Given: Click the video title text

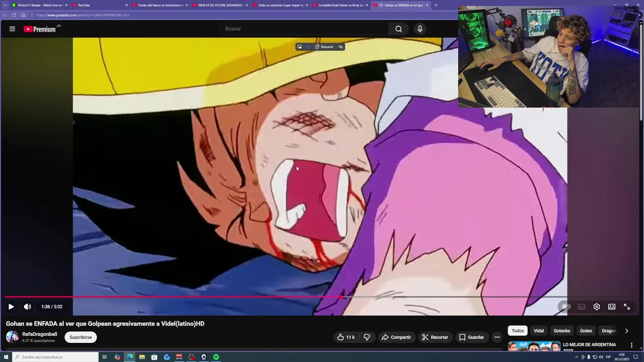Looking at the screenshot, I should pos(105,324).
